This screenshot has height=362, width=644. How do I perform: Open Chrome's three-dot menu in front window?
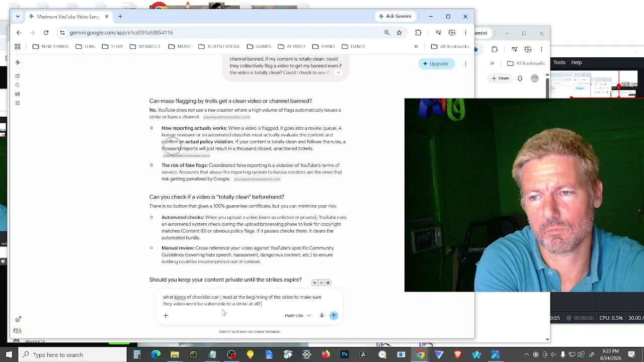click(x=465, y=33)
